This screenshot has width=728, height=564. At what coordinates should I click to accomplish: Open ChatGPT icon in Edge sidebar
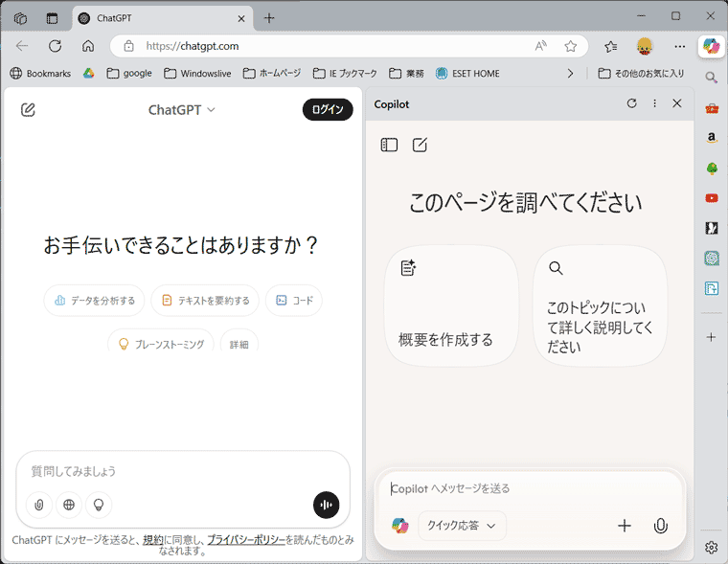pos(712,258)
